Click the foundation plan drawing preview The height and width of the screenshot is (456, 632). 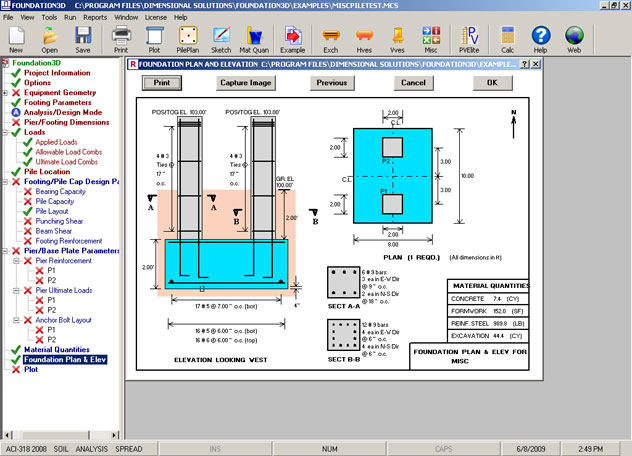click(333, 234)
